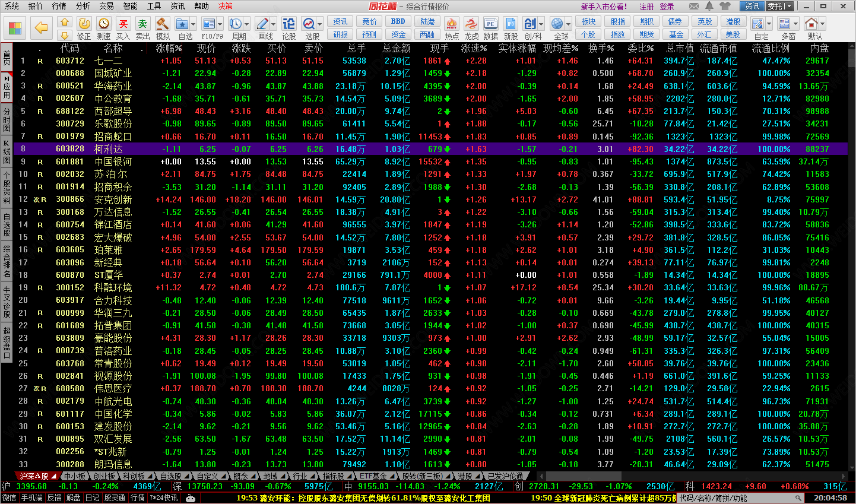Click the 外汇 toolbar button

coord(705,34)
